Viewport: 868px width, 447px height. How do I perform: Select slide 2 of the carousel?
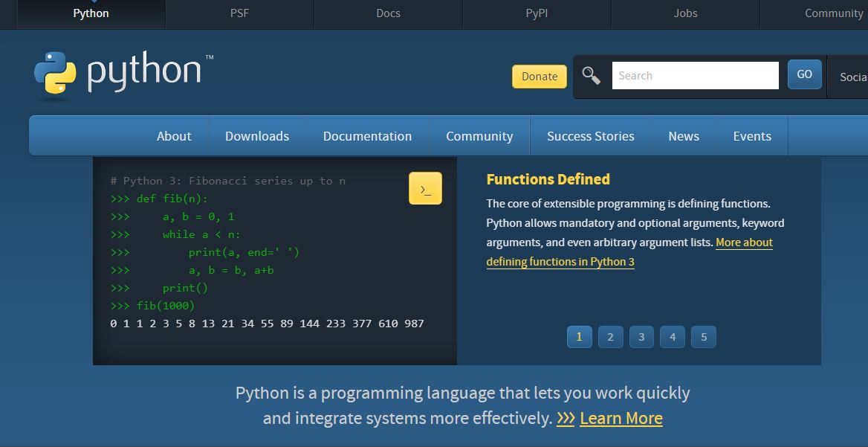(611, 337)
